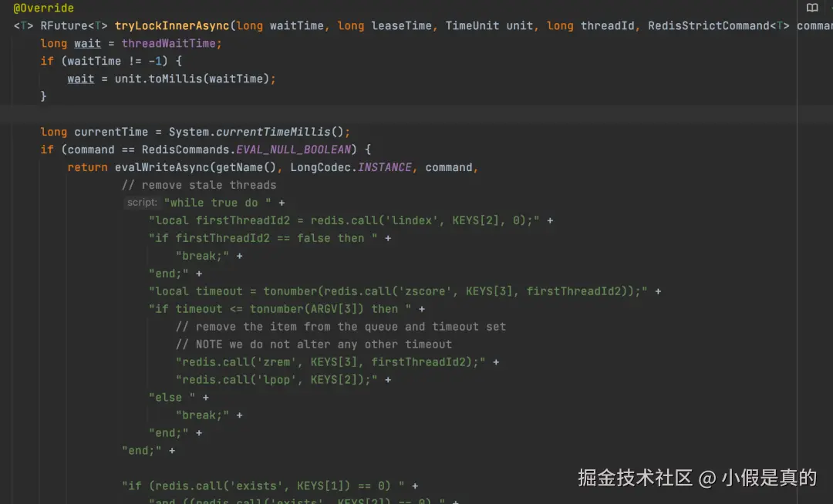The height and width of the screenshot is (504, 833).
Task: Toggle Reader mode book icon
Action: point(811,8)
